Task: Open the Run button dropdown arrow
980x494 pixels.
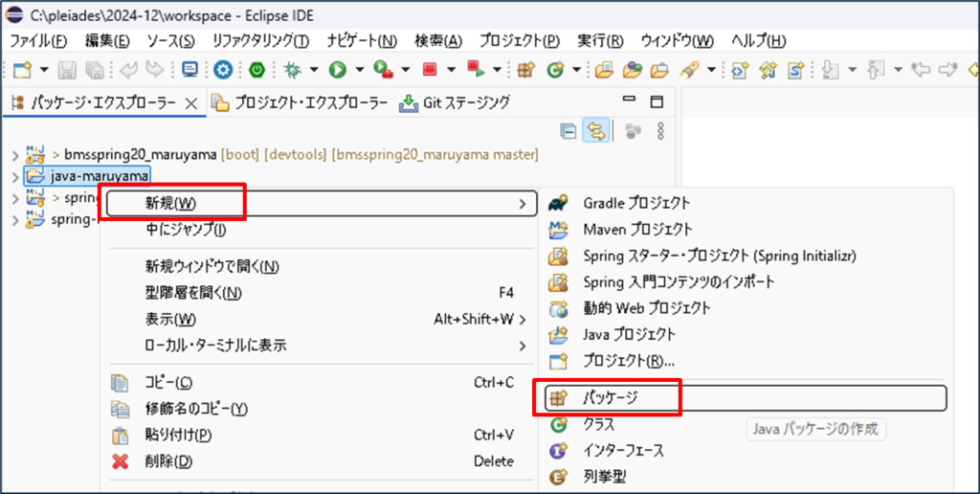Action: (359, 69)
